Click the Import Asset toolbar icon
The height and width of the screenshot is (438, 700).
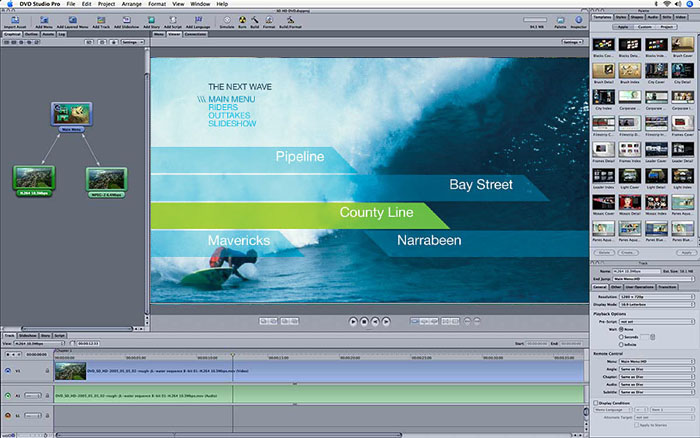(x=15, y=20)
